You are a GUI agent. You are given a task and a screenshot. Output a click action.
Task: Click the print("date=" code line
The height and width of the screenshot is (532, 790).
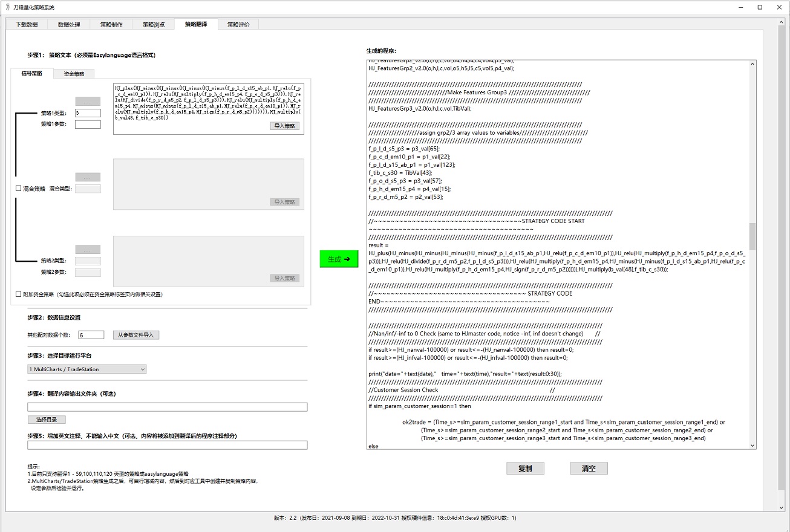[465, 374]
